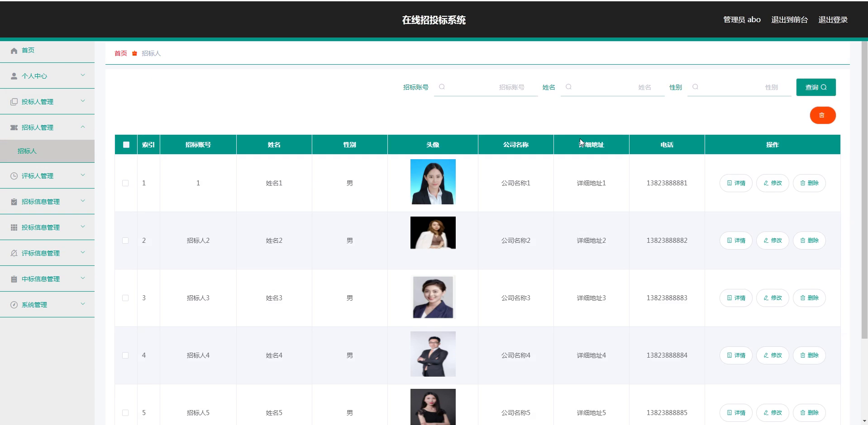This screenshot has width=868, height=425.
Task: Click the search icon in 招标账号 field
Action: pos(442,87)
